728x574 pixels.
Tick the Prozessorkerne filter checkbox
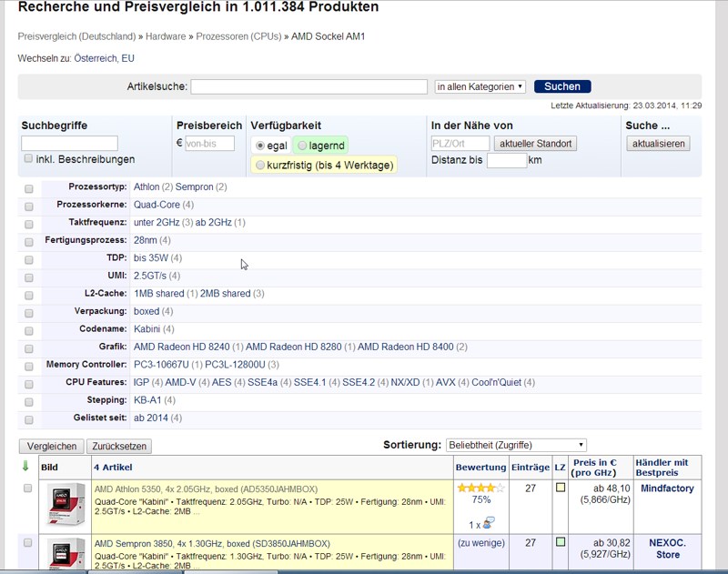click(29, 206)
